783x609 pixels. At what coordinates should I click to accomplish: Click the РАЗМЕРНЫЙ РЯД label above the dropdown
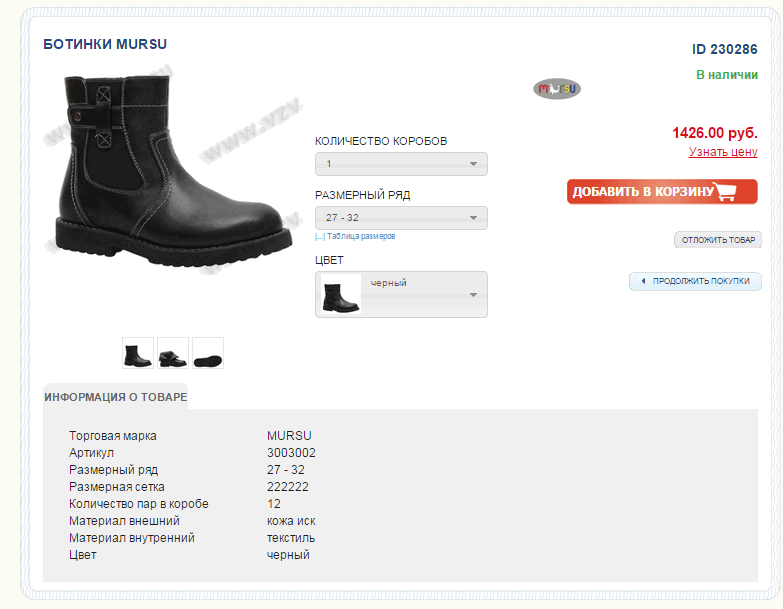363,195
